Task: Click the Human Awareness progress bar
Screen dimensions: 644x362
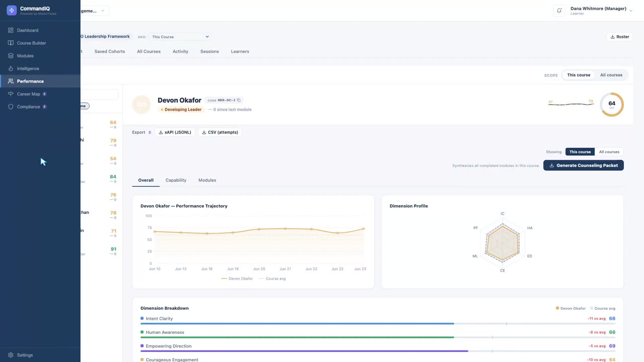Action: pos(378,337)
